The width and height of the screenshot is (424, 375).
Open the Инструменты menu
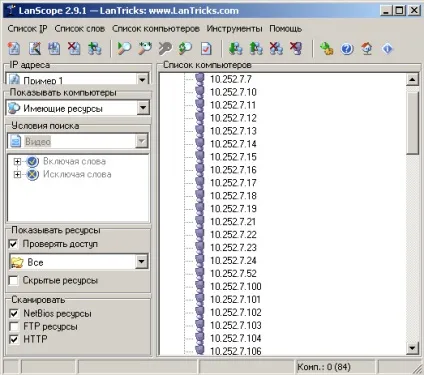(234, 29)
